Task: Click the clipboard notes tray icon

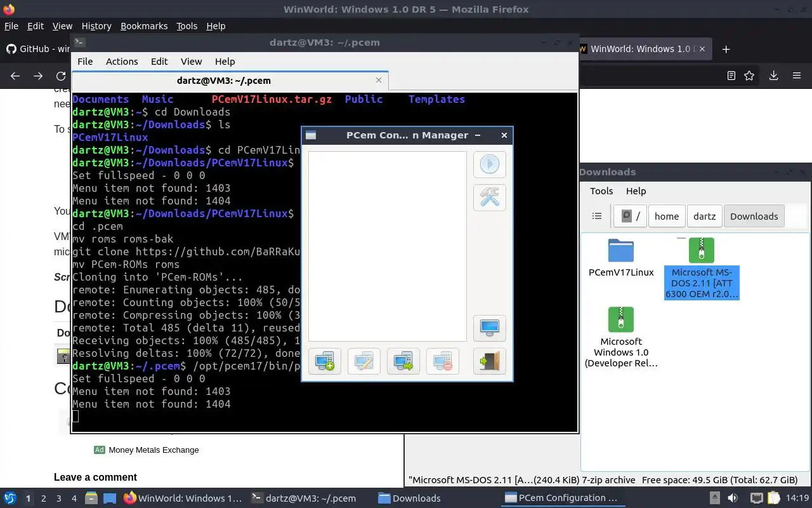Action: point(773,498)
